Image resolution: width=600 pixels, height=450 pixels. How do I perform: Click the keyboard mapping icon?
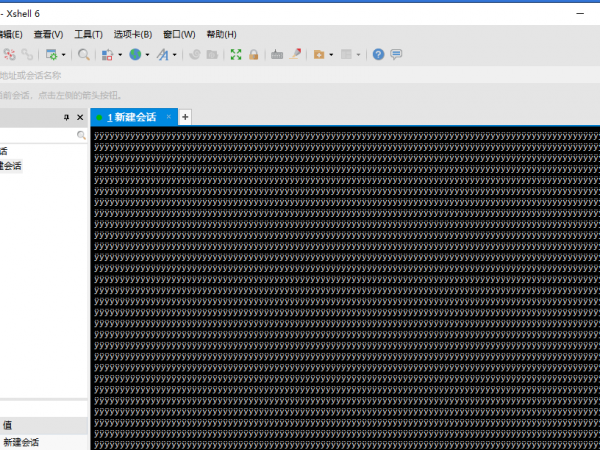[x=277, y=54]
